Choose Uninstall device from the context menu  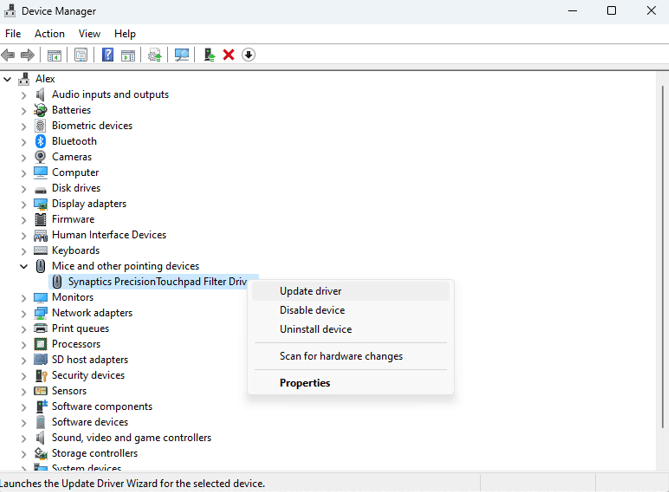pos(315,329)
